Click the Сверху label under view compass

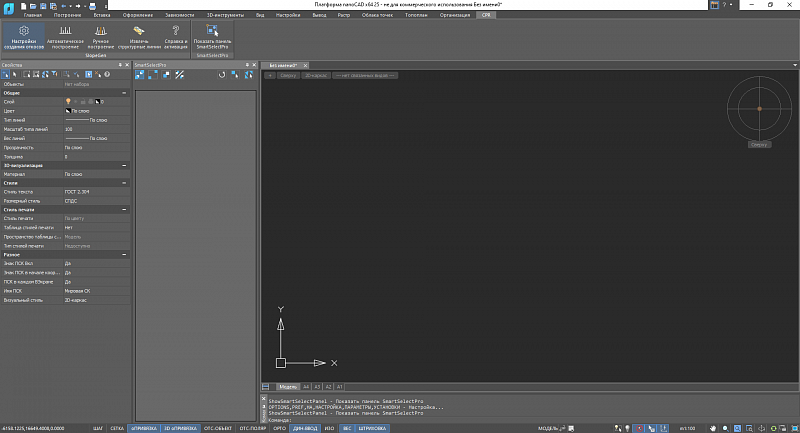click(x=759, y=144)
